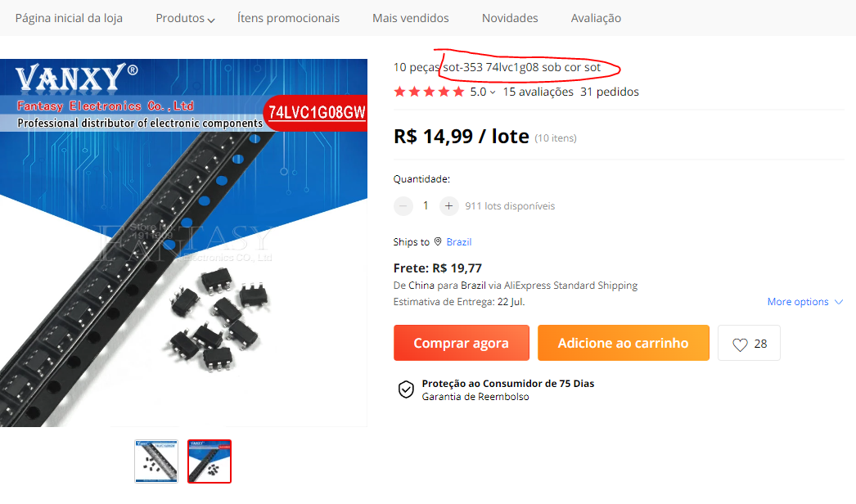Viewport: 856px width, 504px height.
Task: Open the Mais vendidos tab
Action: tap(411, 18)
